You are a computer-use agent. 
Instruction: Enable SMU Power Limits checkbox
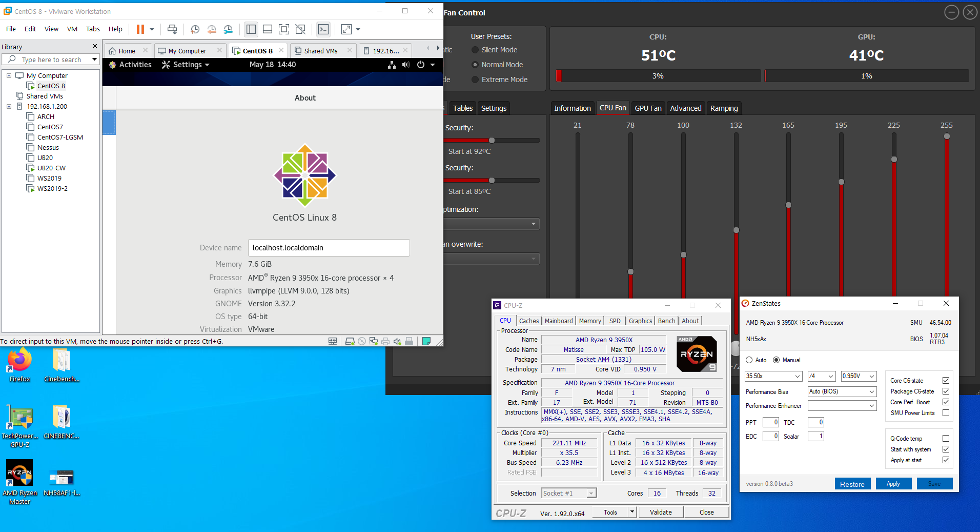pos(946,412)
